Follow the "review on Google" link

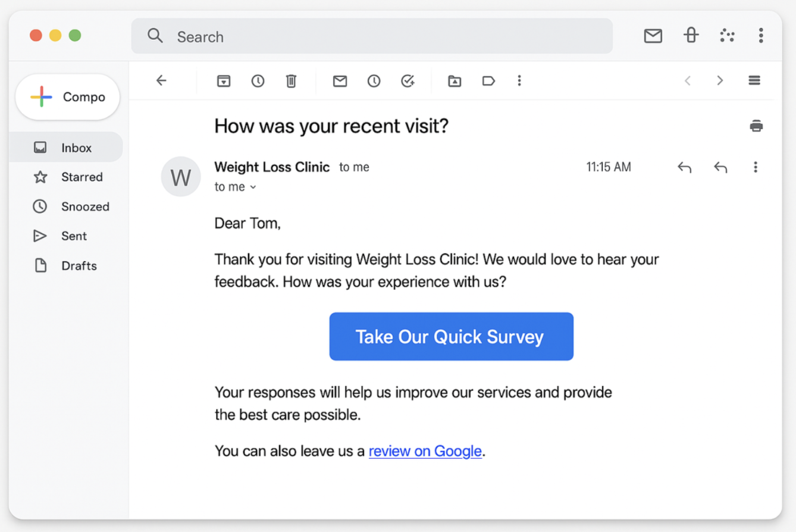click(x=425, y=451)
